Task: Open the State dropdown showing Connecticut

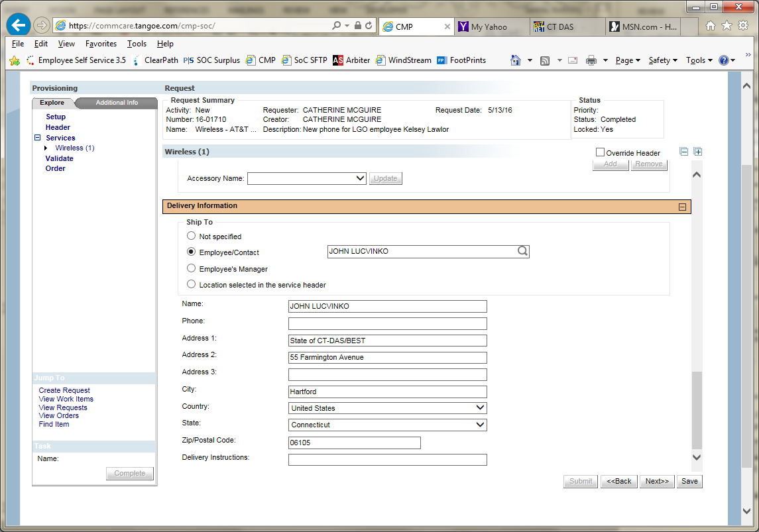Action: [388, 425]
